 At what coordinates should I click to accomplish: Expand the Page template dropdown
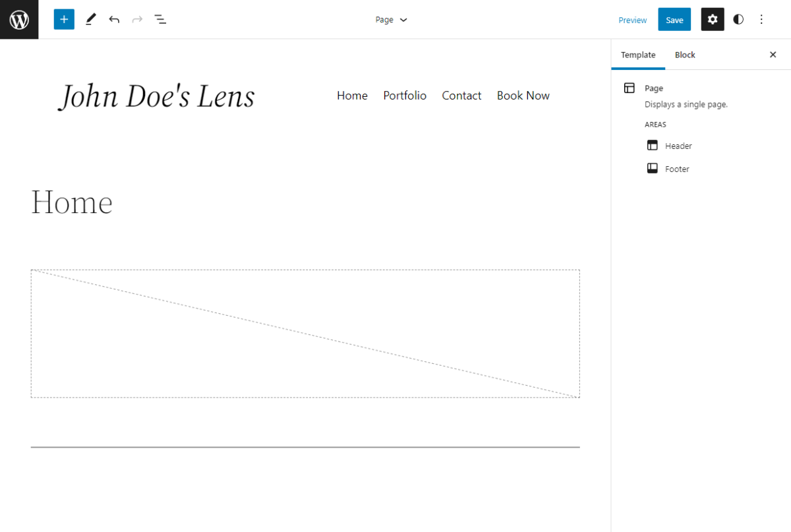[392, 20]
